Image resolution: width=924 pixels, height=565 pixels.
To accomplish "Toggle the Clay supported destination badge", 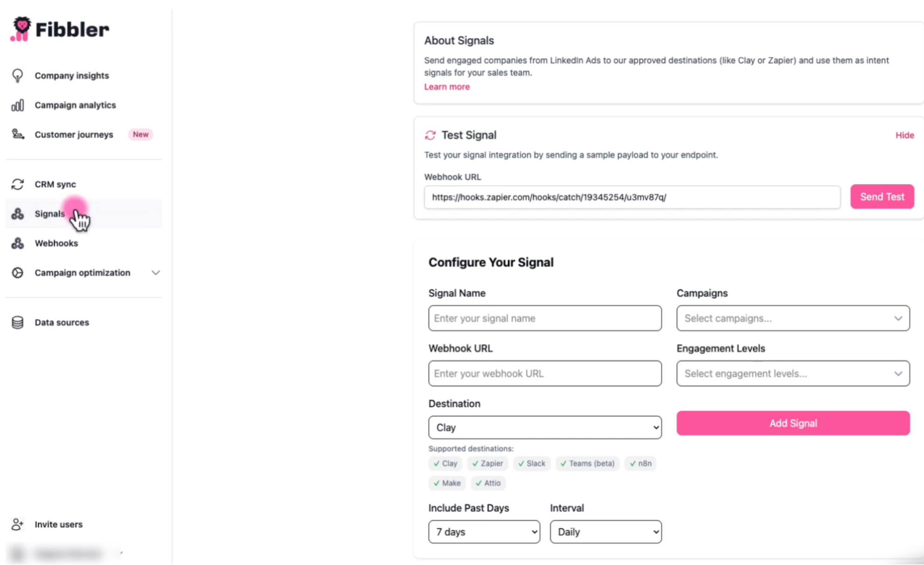I will tap(445, 463).
